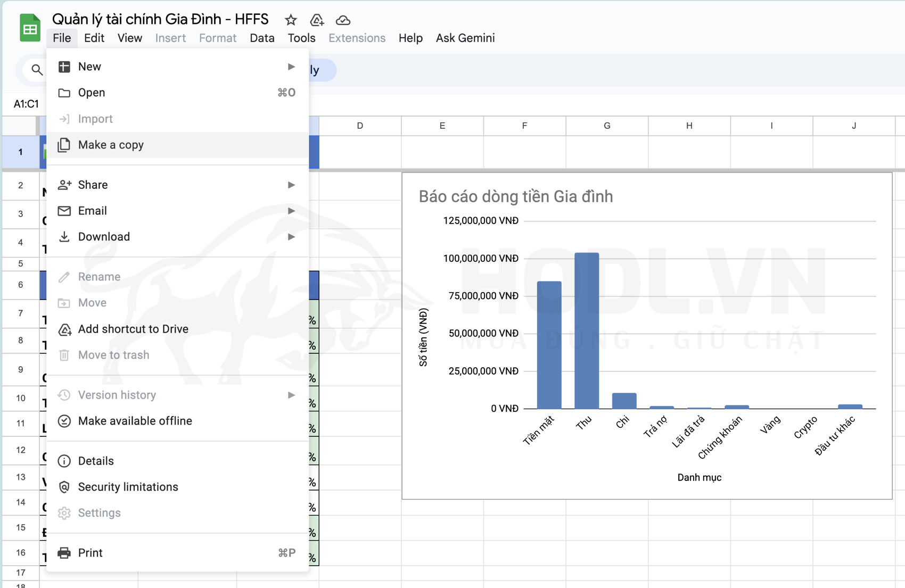Click the add-to-Drive icon beside the title
The height and width of the screenshot is (588, 905).
(317, 20)
